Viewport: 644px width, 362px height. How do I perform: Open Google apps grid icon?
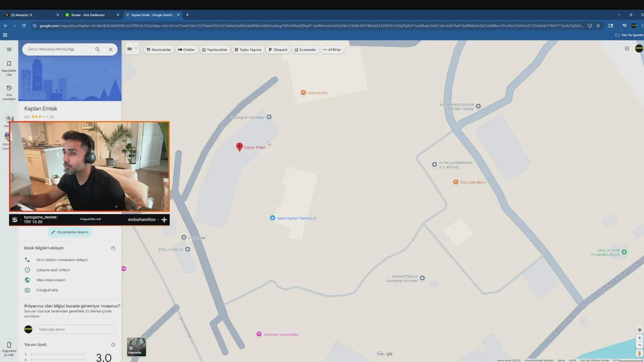tap(627, 49)
